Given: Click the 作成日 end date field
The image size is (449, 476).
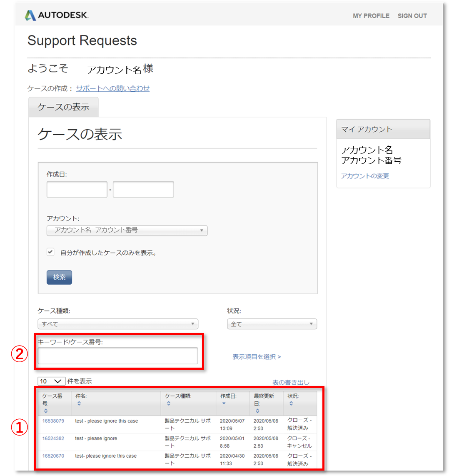Looking at the screenshot, I should [x=144, y=189].
